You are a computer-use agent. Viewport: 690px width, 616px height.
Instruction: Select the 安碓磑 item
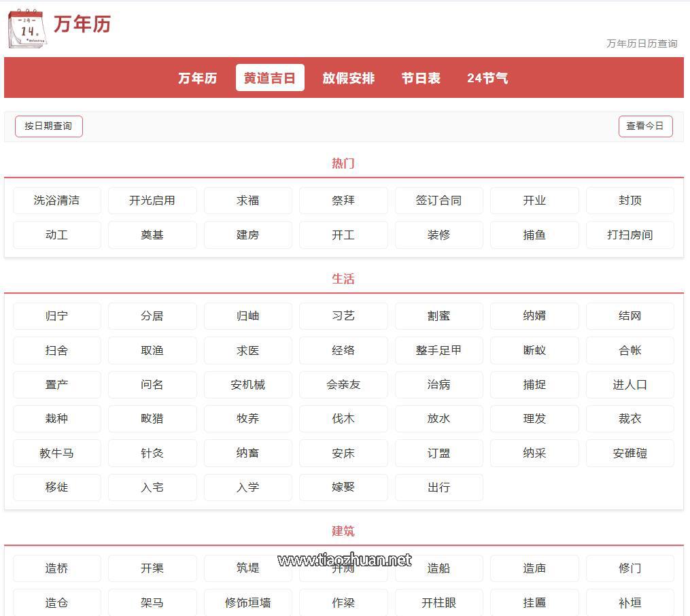pos(629,454)
